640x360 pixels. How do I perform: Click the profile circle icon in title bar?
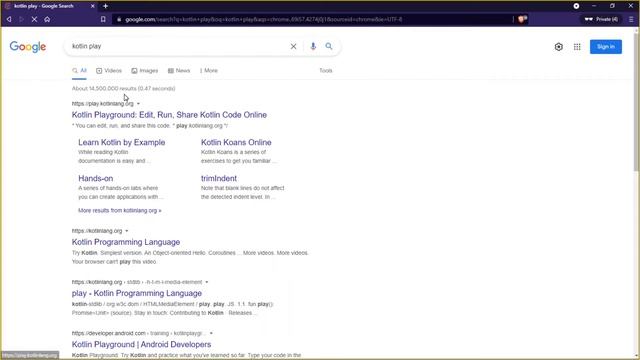(576, 6)
